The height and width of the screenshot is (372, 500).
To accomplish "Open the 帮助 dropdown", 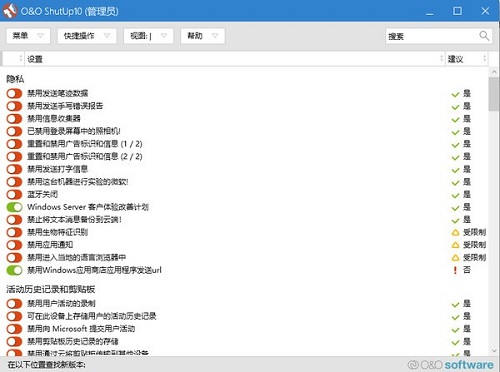I will tap(203, 36).
